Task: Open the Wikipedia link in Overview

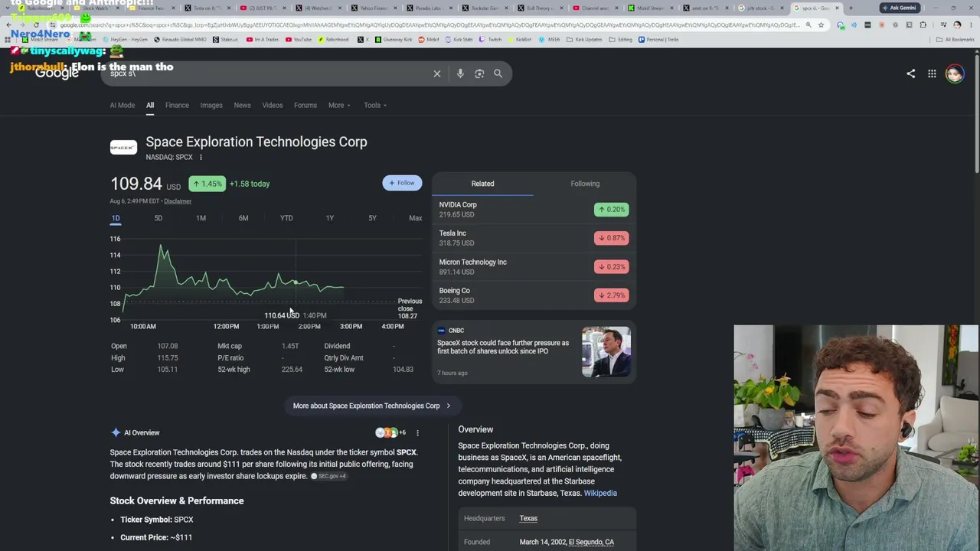Action: coord(600,494)
